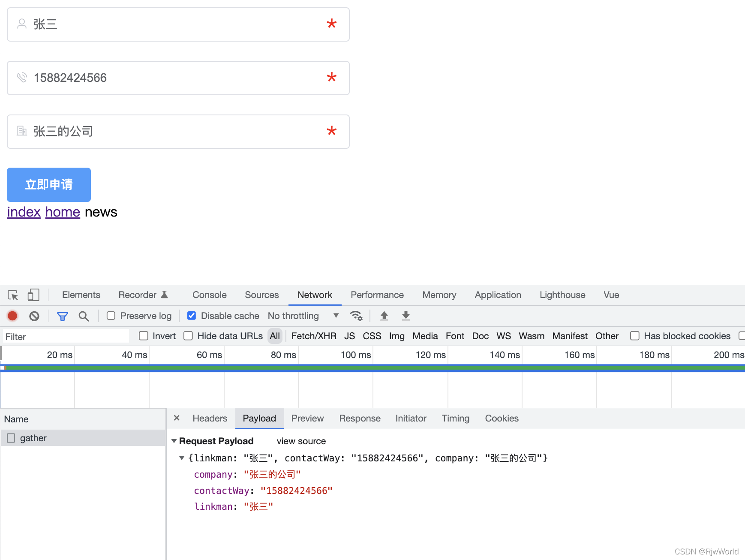Viewport: 745px width, 560px height.
Task: Click the building icon in company field
Action: pyautogui.click(x=22, y=131)
